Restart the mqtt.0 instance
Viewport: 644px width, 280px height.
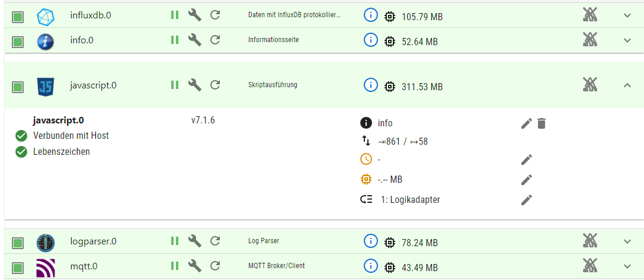(x=215, y=265)
